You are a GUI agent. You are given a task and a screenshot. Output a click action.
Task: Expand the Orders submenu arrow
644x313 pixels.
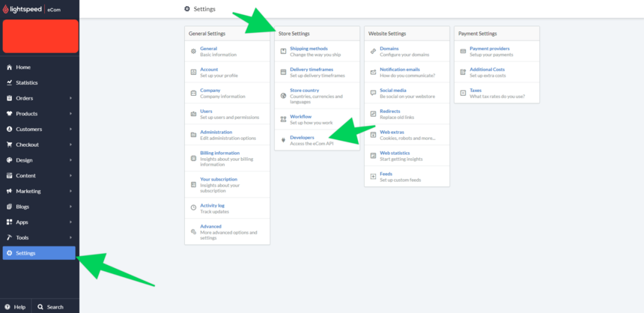(x=71, y=98)
